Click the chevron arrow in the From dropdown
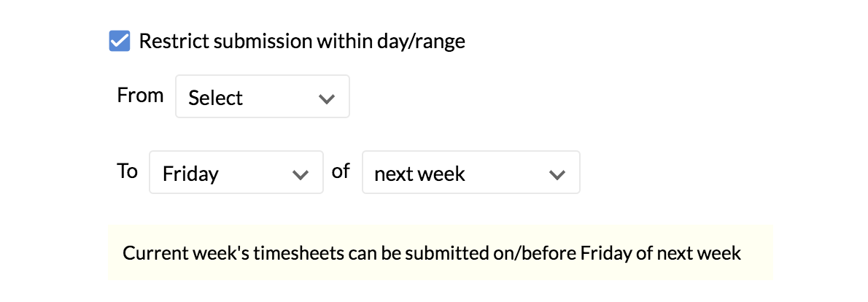The width and height of the screenshot is (868, 302). [x=326, y=98]
